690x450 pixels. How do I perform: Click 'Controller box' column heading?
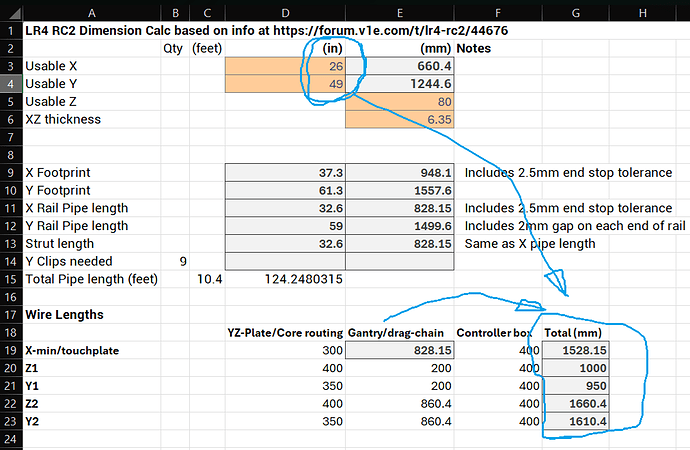point(494,333)
